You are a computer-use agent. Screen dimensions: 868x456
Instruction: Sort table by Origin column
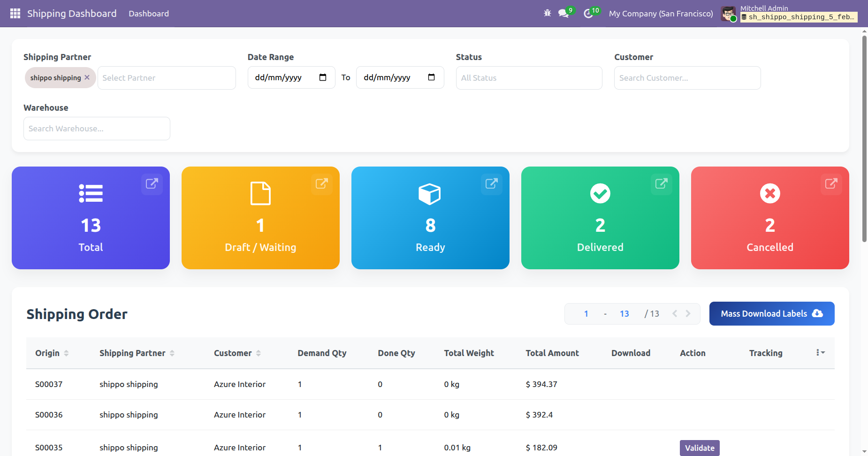tap(66, 353)
